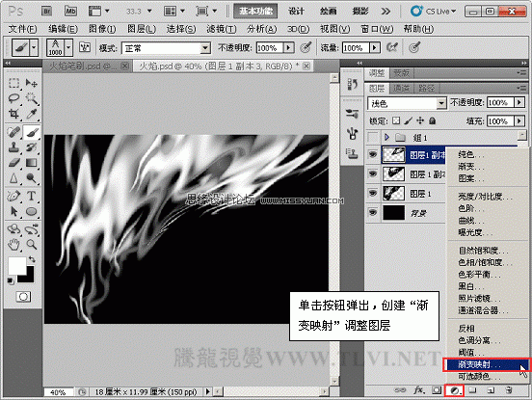The image size is (532, 400).
Task: Open layer fill 填充 slider arrow
Action: 519,121
